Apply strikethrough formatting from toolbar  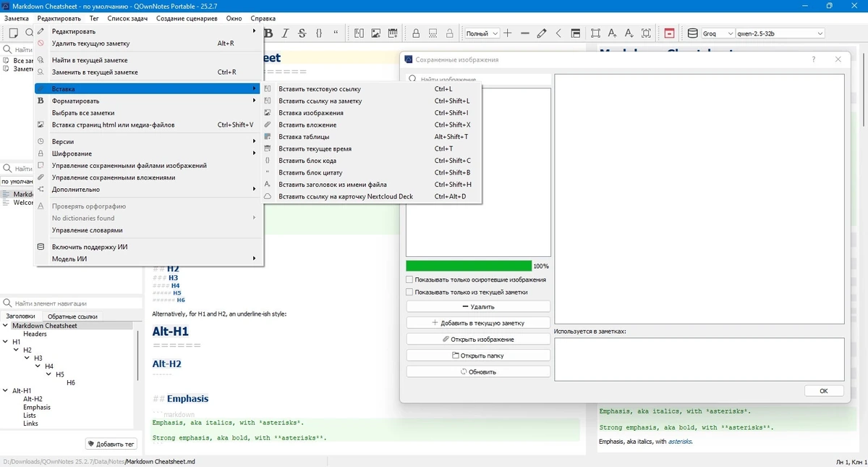click(x=302, y=33)
